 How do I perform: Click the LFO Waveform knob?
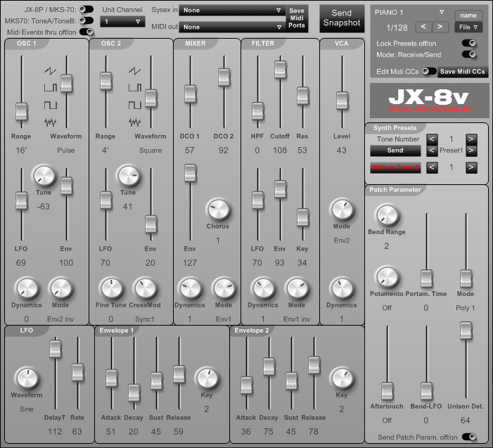pyautogui.click(x=27, y=378)
